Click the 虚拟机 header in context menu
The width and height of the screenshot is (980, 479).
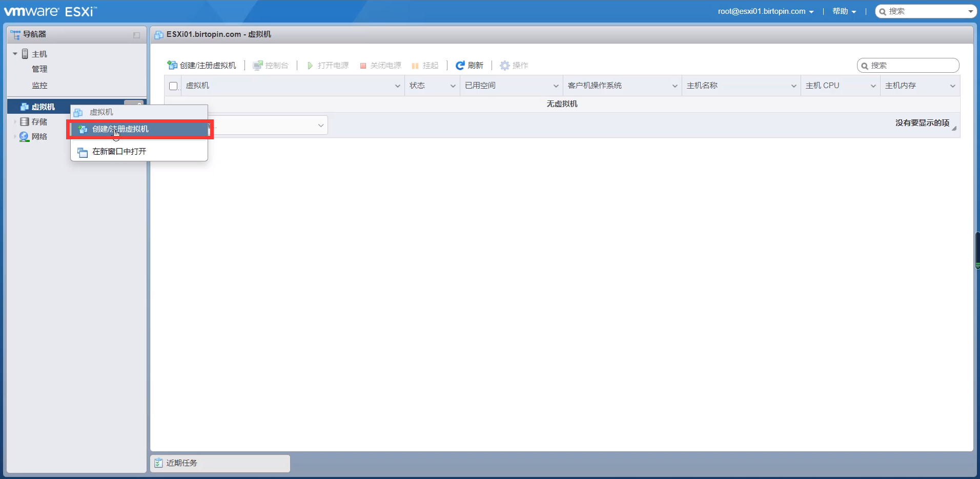pos(139,112)
